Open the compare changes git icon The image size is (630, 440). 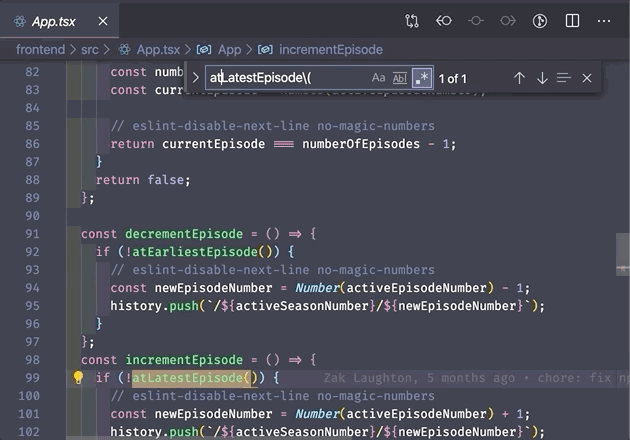pos(412,21)
